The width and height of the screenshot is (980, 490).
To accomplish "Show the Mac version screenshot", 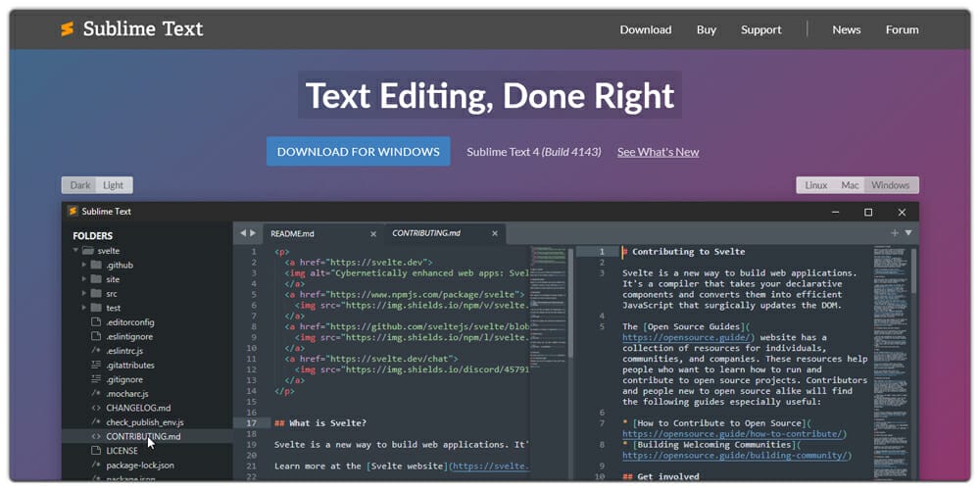I will point(850,185).
